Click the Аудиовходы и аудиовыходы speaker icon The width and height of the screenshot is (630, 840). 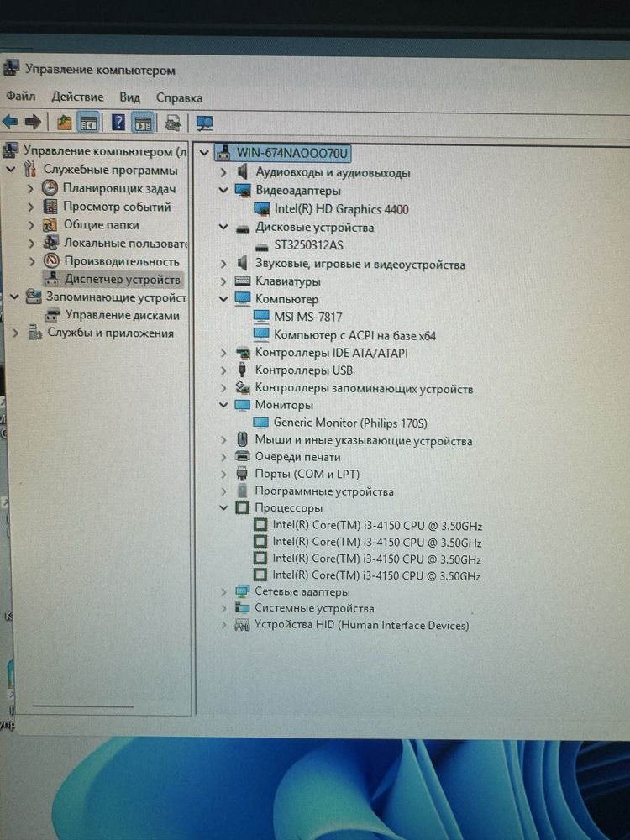[x=242, y=172]
